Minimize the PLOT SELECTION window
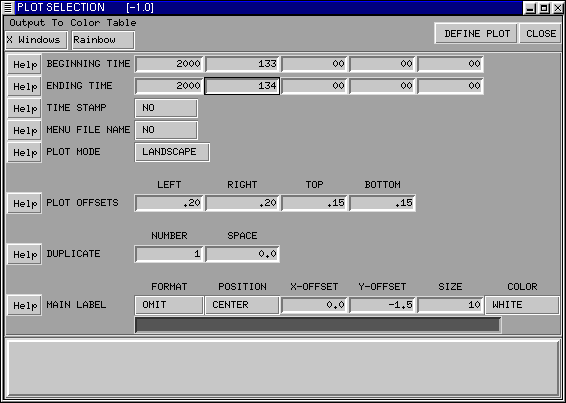The image size is (566, 403). pos(530,8)
